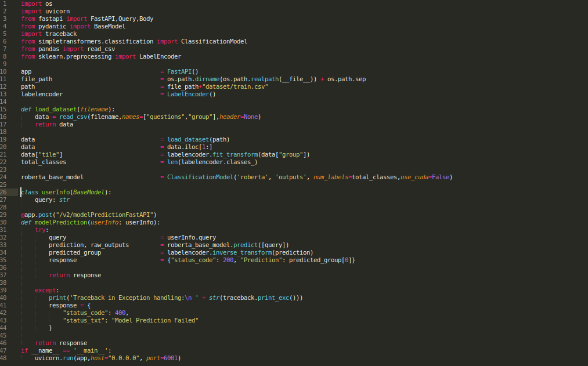Select the "Model Prediction Failed" string
This screenshot has height=366, width=588.
[x=154, y=320]
